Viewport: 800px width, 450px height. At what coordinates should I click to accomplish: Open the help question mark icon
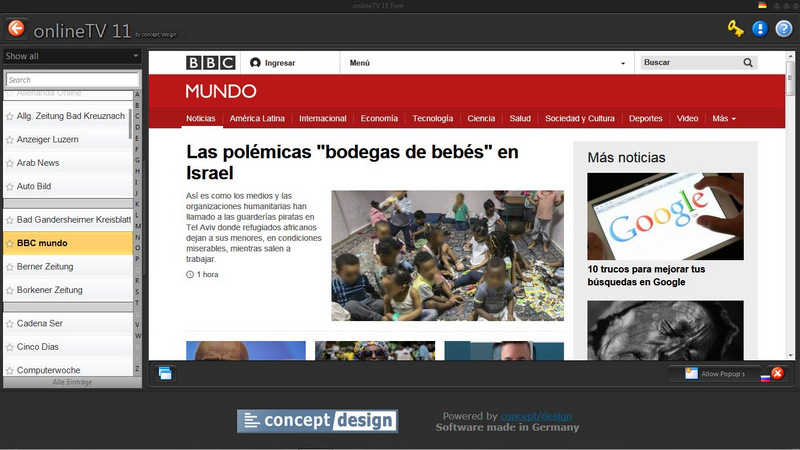(x=784, y=29)
